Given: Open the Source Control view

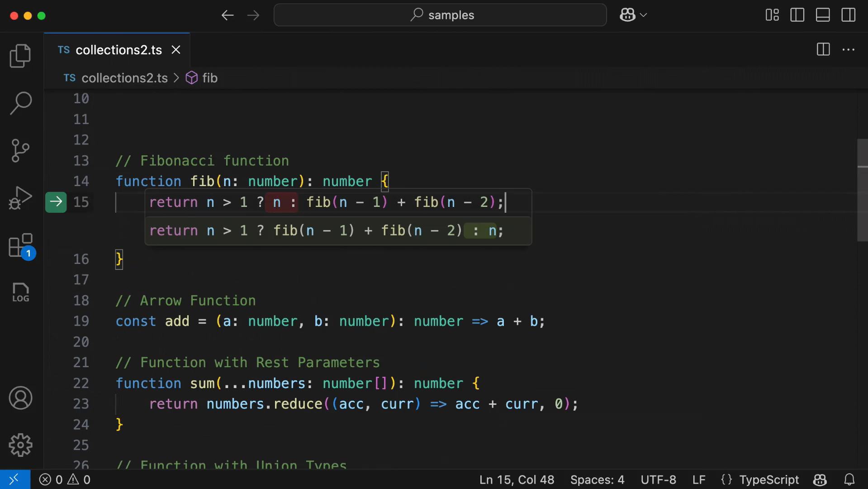Looking at the screenshot, I should [20, 150].
